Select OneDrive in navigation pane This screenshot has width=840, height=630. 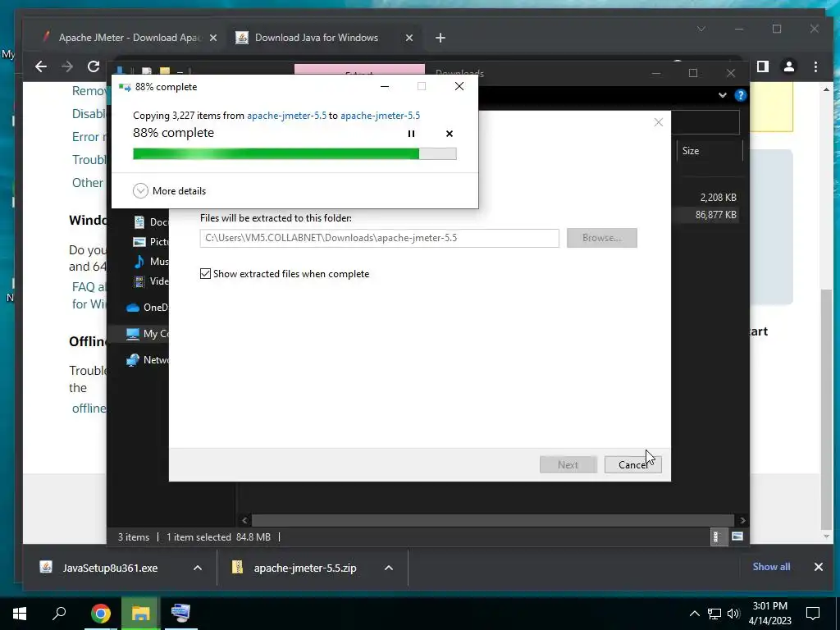[x=146, y=308]
